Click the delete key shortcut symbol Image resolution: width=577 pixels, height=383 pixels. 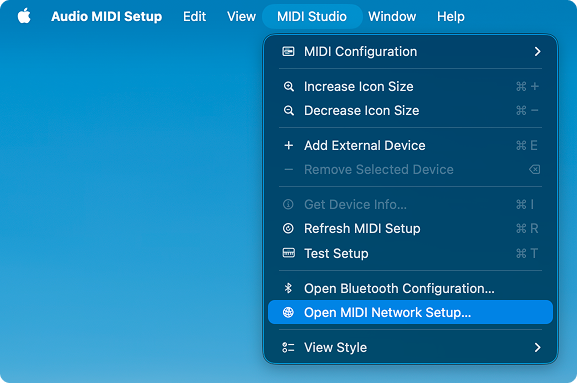534,169
